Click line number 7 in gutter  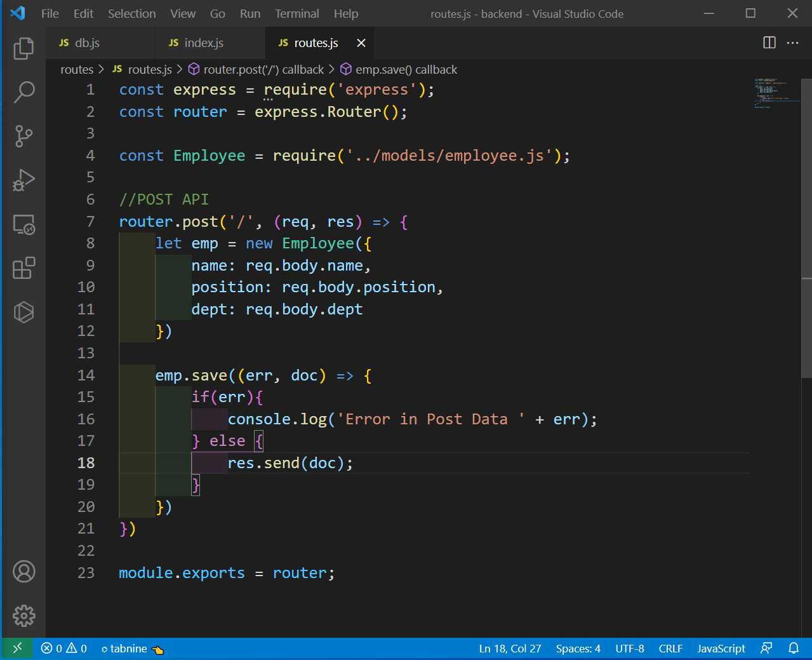tap(90, 222)
